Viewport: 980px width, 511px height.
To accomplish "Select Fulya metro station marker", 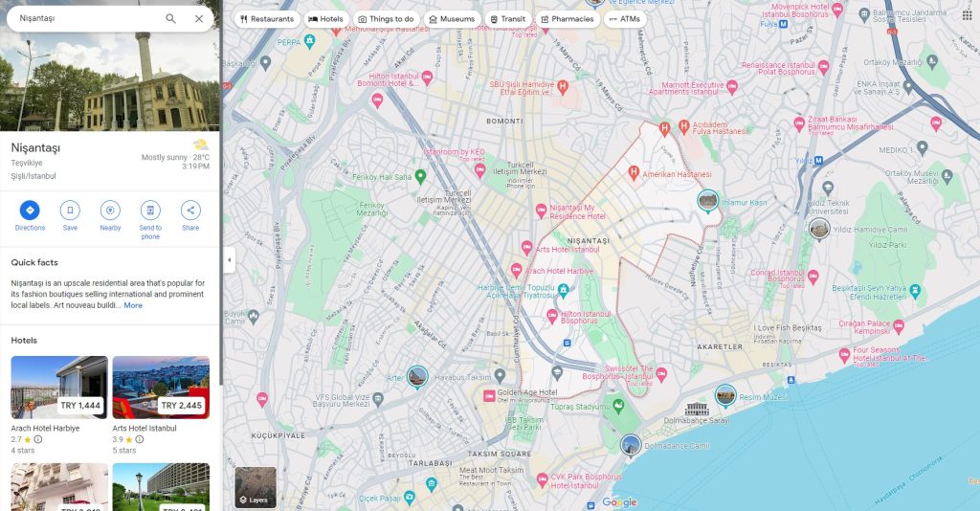I will tap(783, 24).
